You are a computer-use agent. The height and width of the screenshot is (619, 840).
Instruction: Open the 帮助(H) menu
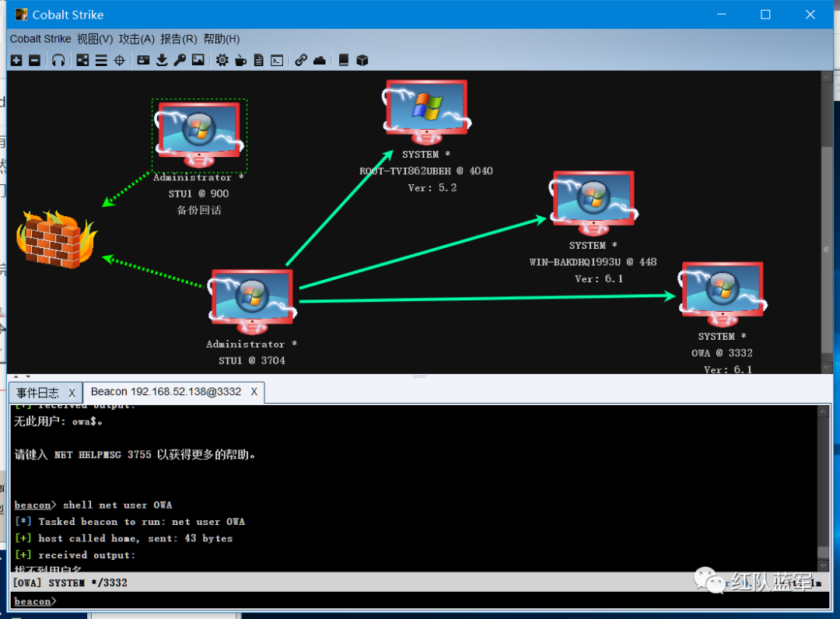[221, 39]
